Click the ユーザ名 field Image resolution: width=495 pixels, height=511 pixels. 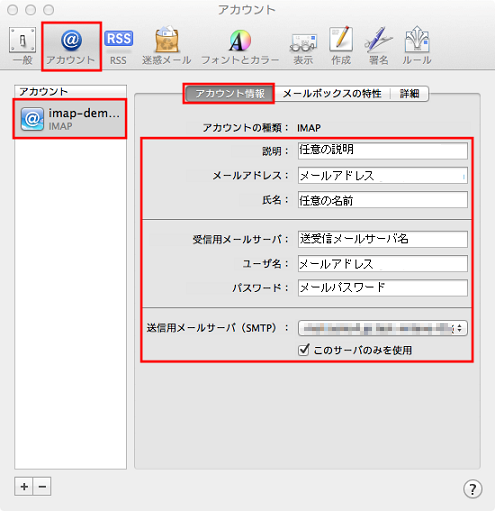point(383,264)
